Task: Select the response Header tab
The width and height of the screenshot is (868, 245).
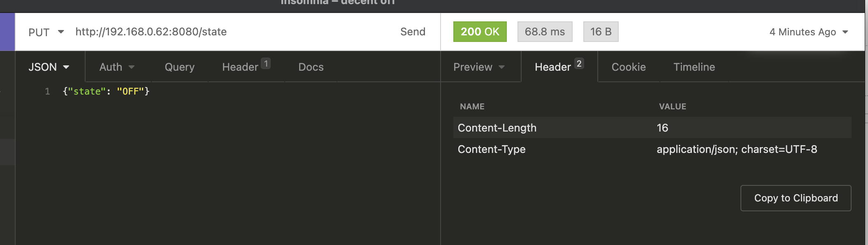Action: point(558,67)
